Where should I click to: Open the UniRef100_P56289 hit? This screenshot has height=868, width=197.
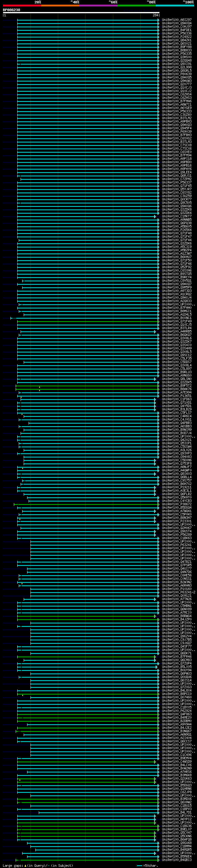[176, 535]
